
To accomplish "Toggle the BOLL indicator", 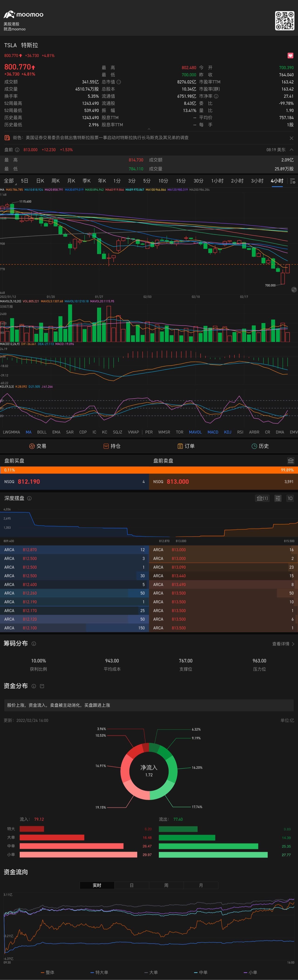I will (x=42, y=432).
